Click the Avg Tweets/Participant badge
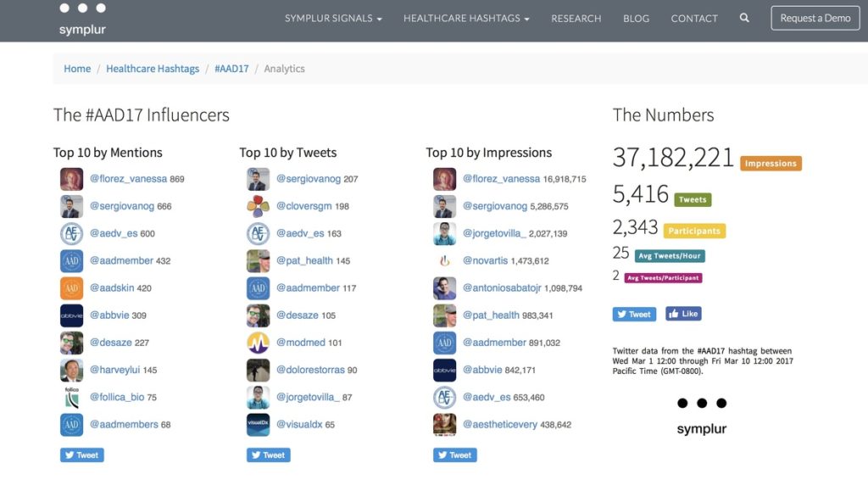This screenshot has width=868, height=491. click(663, 278)
